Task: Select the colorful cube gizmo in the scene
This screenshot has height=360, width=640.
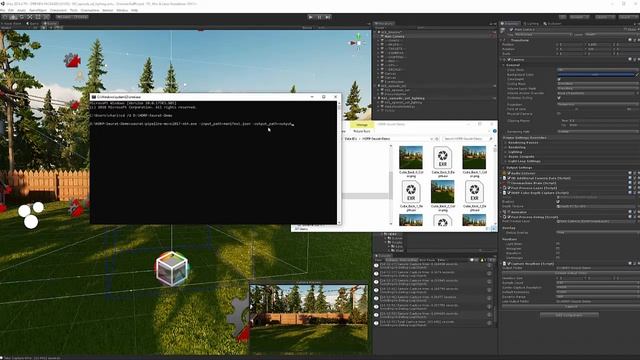Action: coord(172,268)
